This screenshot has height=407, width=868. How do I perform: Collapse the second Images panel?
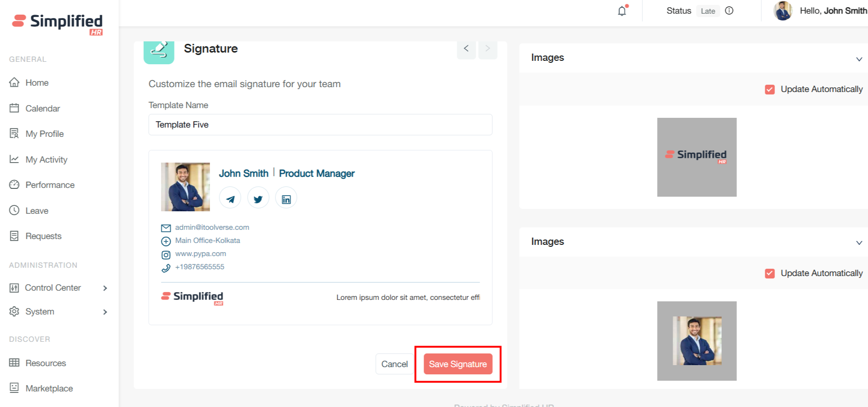click(x=859, y=242)
